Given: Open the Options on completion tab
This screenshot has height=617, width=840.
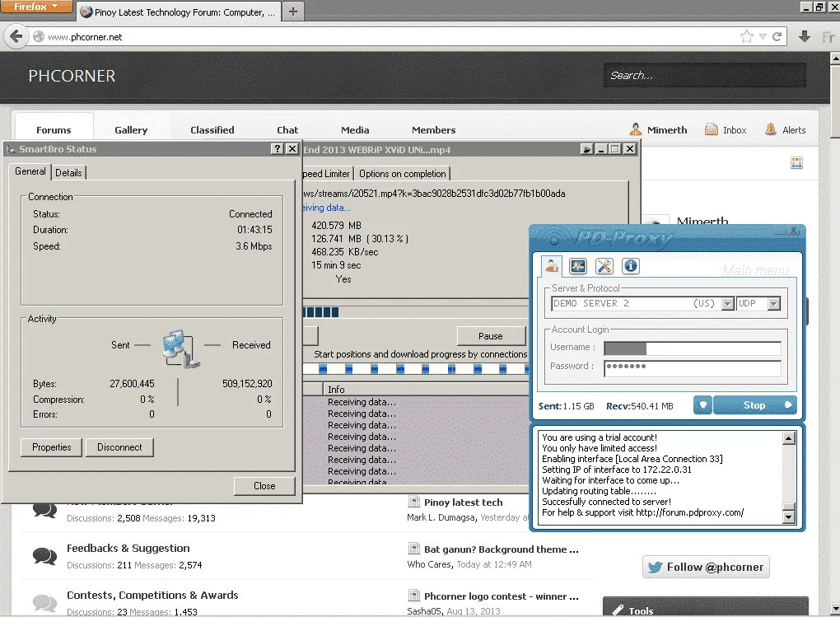Looking at the screenshot, I should (403, 174).
